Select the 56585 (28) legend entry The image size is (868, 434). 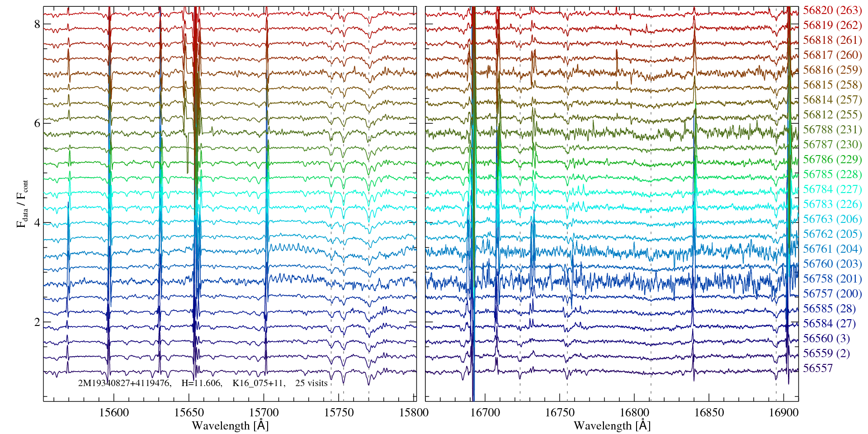coord(829,309)
